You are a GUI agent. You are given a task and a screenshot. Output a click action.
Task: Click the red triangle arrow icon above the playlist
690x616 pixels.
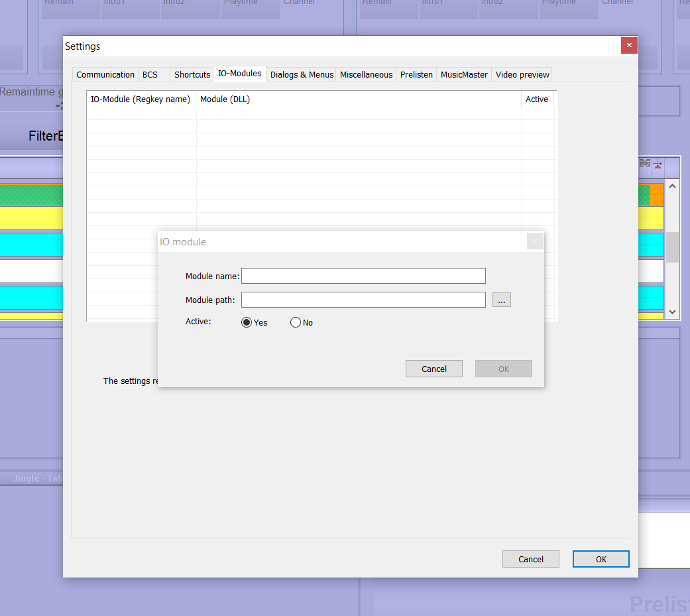point(658,164)
